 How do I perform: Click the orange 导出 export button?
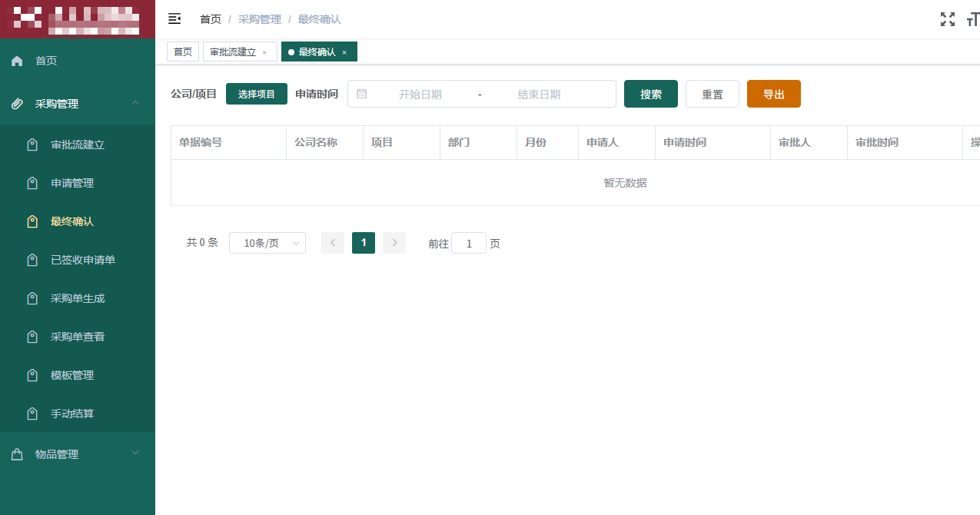[773, 93]
